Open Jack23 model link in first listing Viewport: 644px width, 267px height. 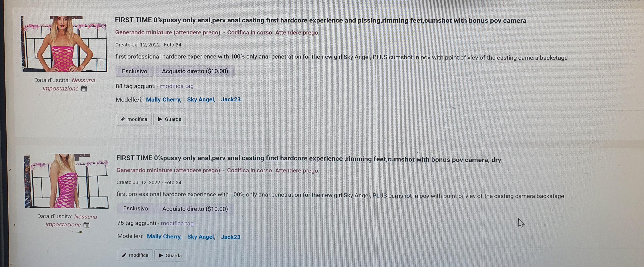coord(231,99)
